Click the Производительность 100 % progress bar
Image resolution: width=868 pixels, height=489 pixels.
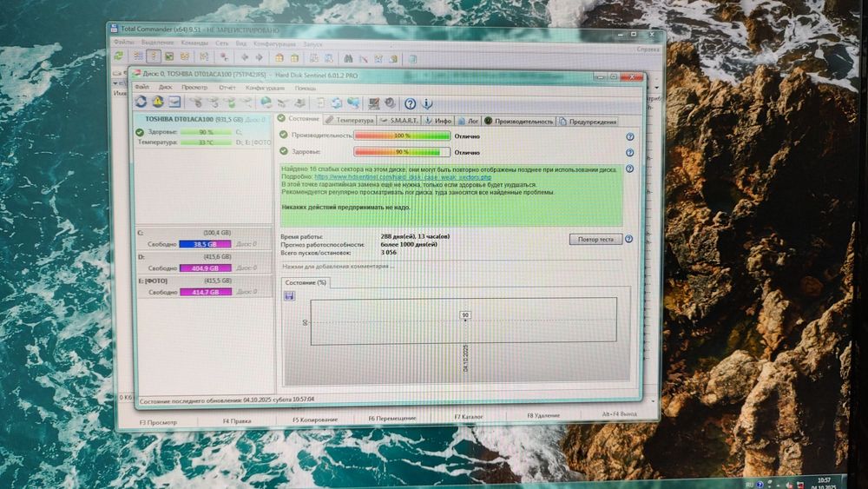coord(402,135)
